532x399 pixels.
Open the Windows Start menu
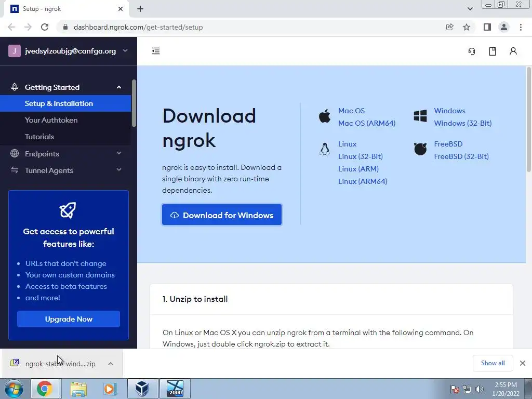click(x=14, y=389)
